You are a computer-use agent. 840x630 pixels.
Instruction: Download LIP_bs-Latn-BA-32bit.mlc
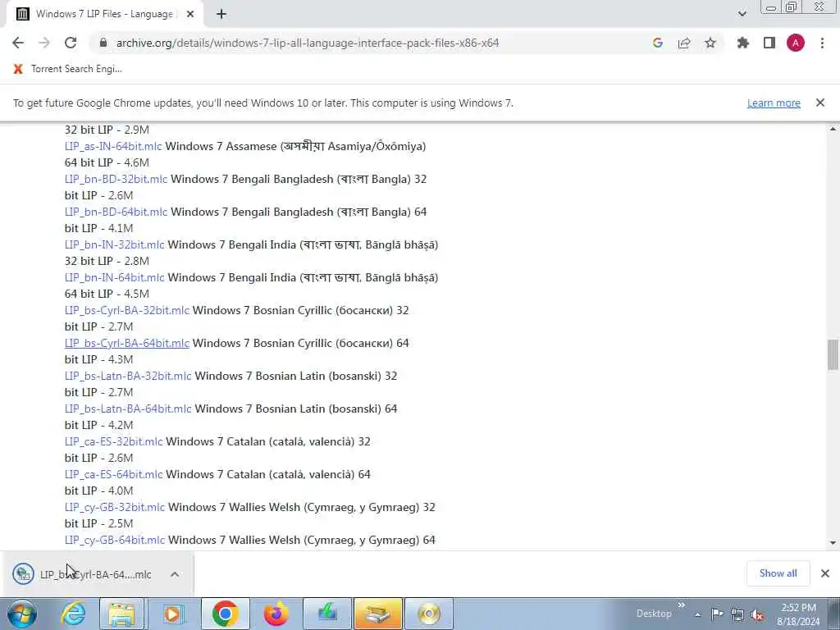[128, 376]
